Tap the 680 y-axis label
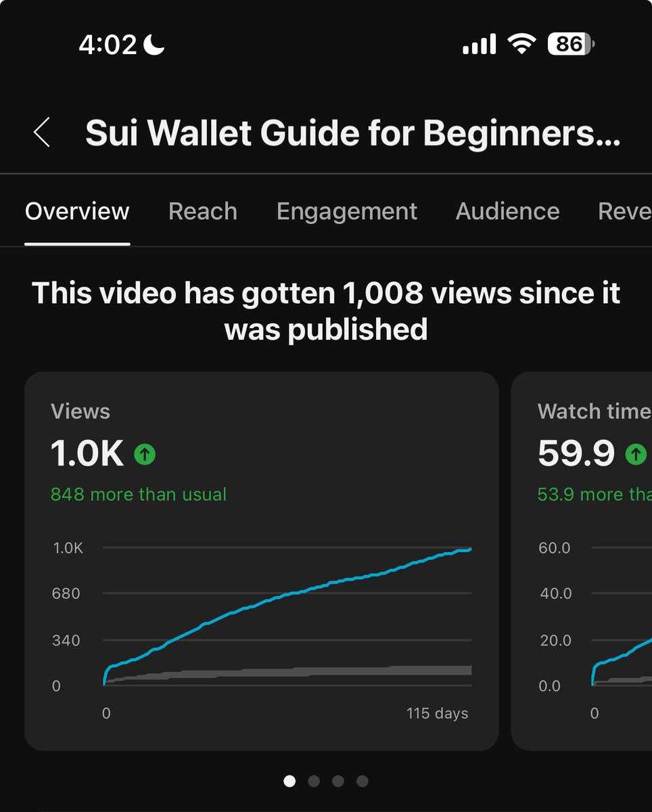This screenshot has height=812, width=652. (66, 593)
